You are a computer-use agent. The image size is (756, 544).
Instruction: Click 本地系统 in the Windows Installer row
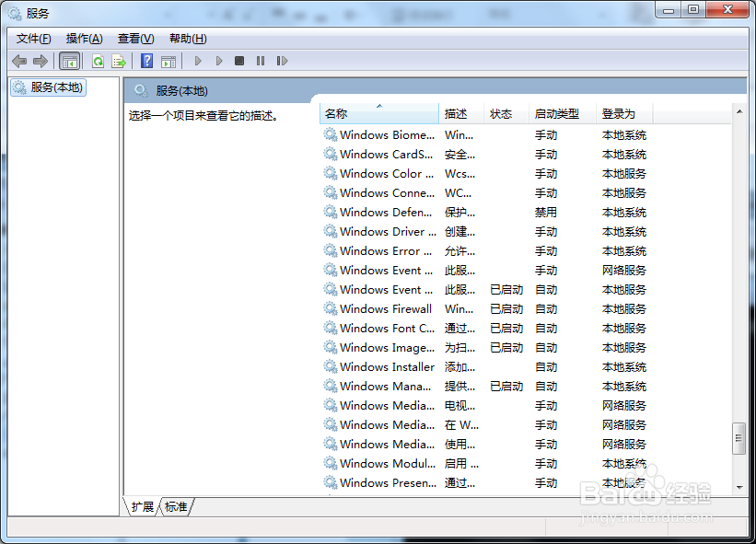pos(624,366)
